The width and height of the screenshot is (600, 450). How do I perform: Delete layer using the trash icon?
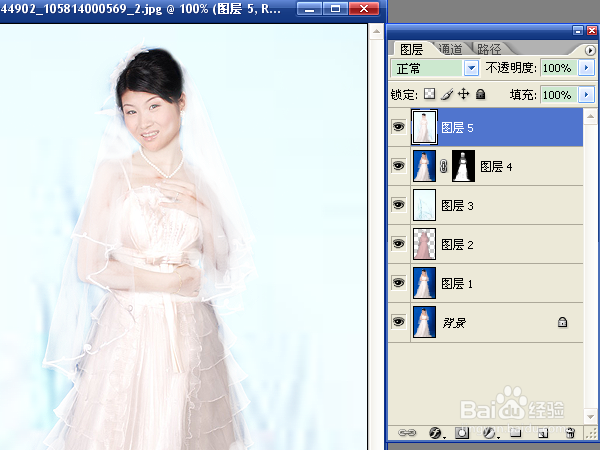point(570,433)
